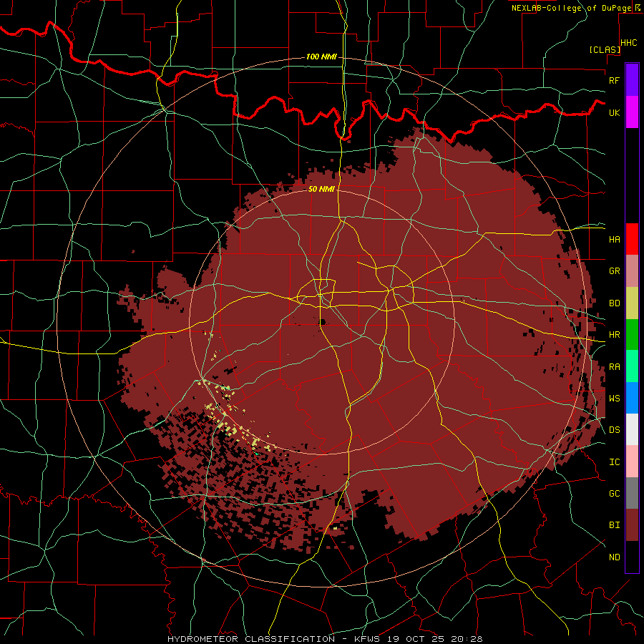The image size is (644, 644).
Task: Click the GR legend label
Action: (x=614, y=271)
